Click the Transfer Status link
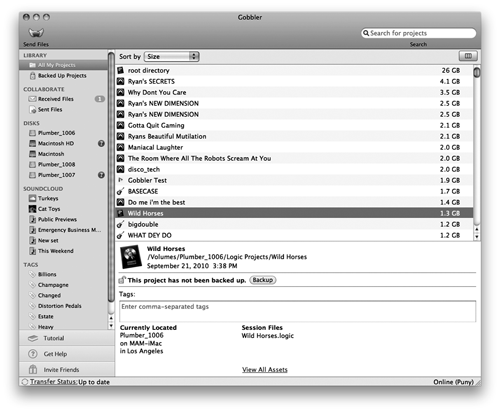This screenshot has height=412, width=500. [54, 382]
